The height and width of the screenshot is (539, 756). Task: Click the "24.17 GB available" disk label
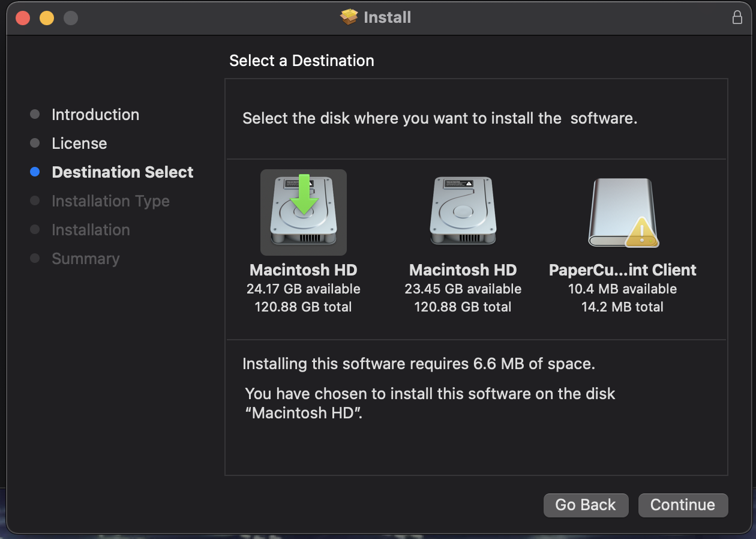pos(303,289)
